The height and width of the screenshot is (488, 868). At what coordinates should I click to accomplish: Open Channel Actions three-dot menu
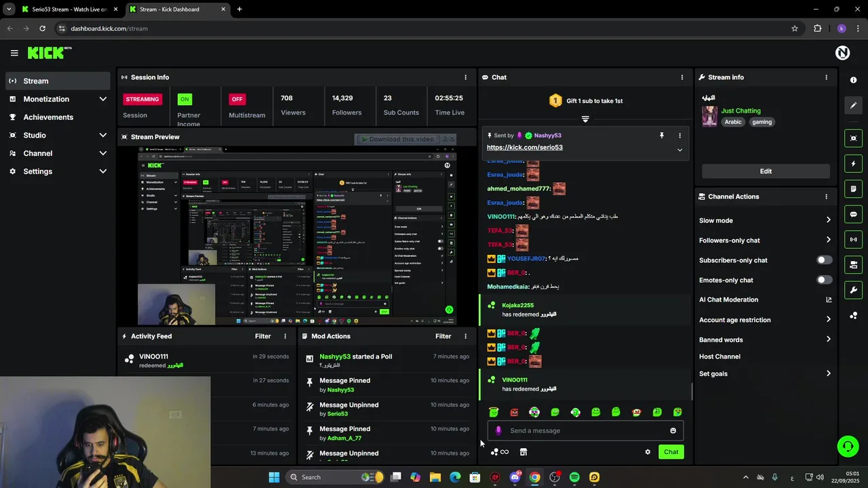point(826,197)
